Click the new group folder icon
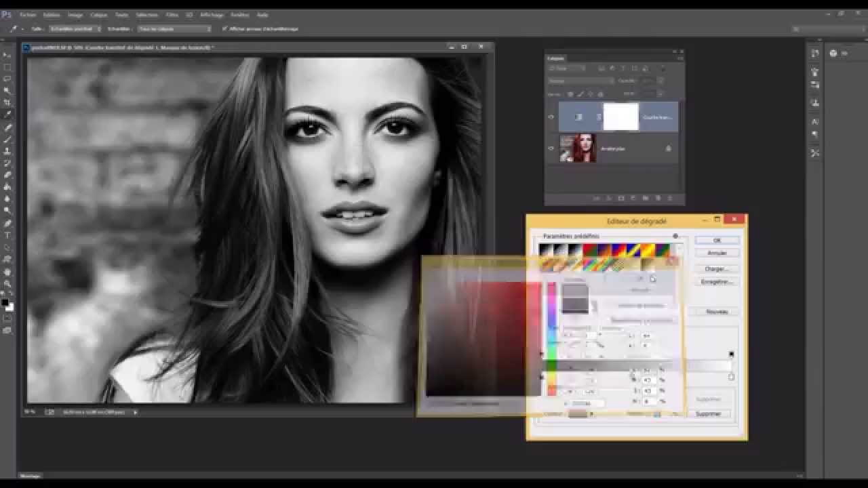The image size is (868, 488). [645, 199]
